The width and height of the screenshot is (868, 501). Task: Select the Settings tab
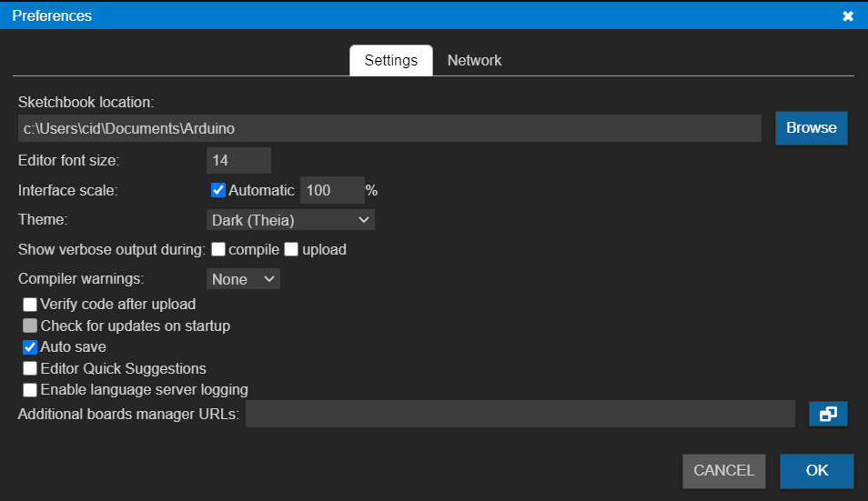(391, 60)
